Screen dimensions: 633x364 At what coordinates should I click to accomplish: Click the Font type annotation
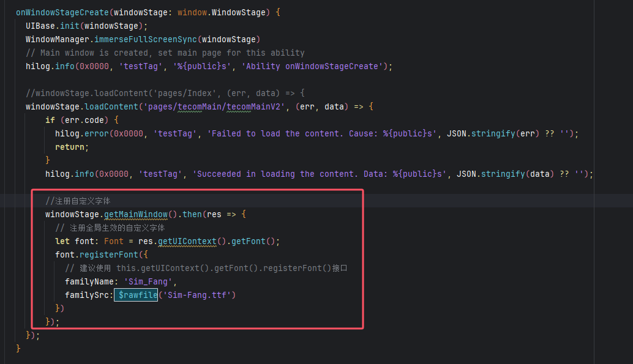[114, 241]
